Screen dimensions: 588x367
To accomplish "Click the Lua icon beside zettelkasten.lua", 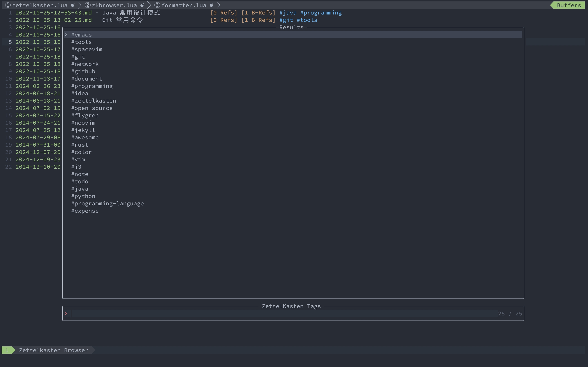I will [73, 5].
